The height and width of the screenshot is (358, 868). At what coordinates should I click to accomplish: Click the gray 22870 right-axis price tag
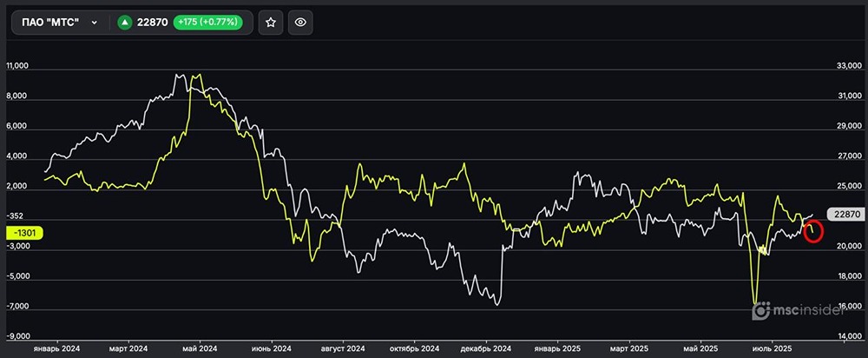(x=844, y=214)
